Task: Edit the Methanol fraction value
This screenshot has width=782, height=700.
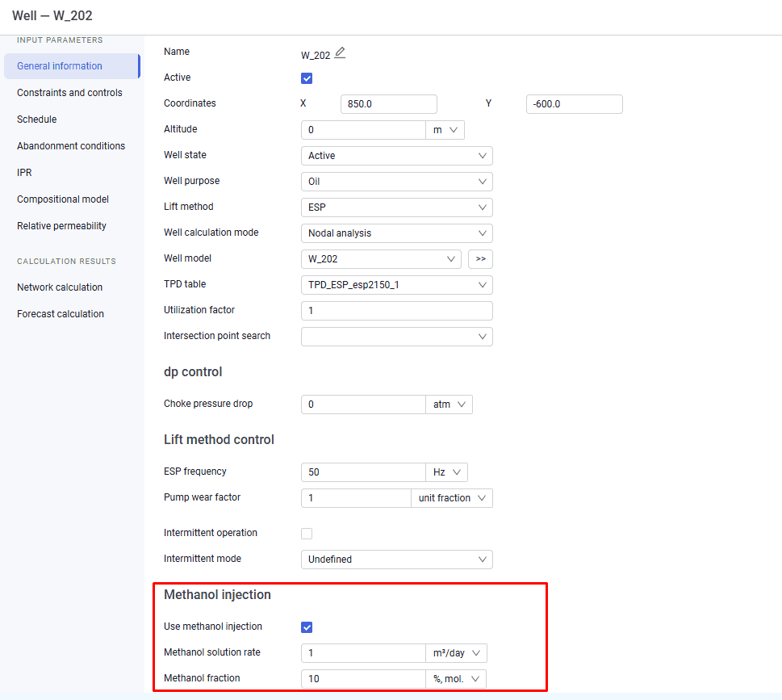Action: pos(363,679)
